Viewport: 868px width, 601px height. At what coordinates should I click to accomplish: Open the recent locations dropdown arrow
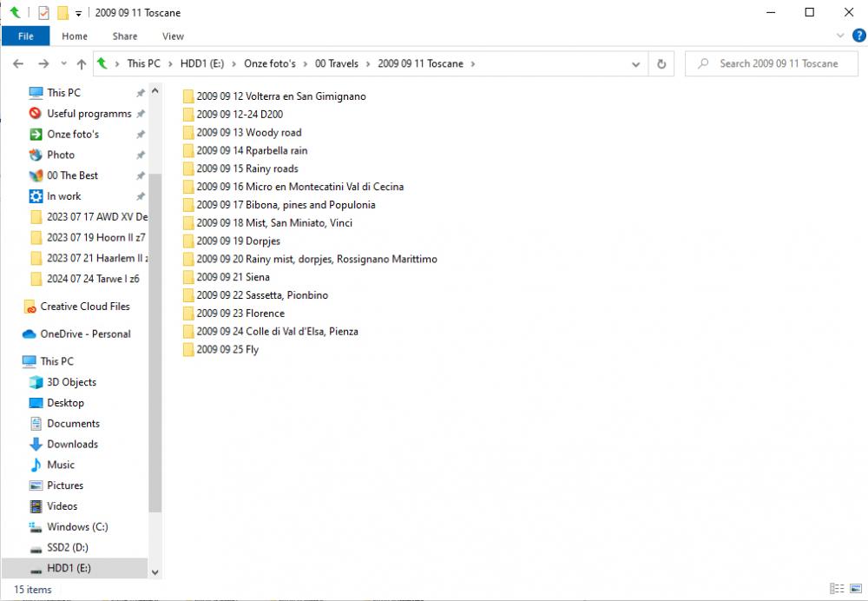(x=63, y=63)
